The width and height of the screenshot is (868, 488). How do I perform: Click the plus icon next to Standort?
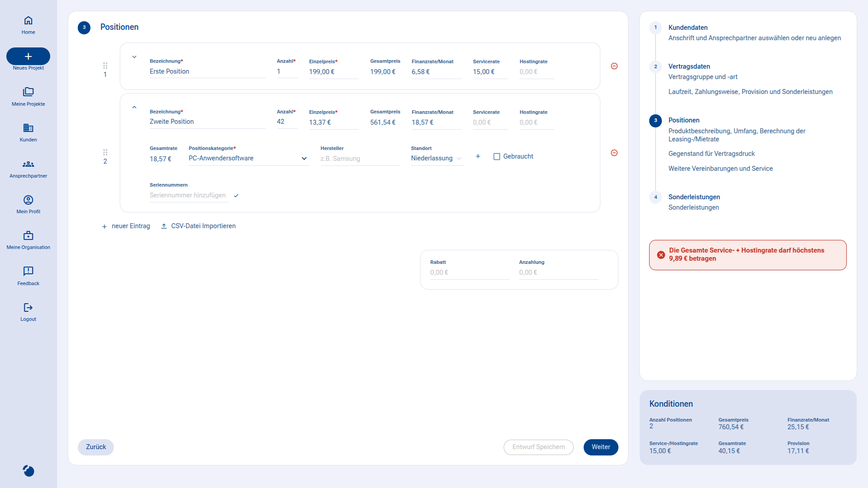[x=478, y=156]
